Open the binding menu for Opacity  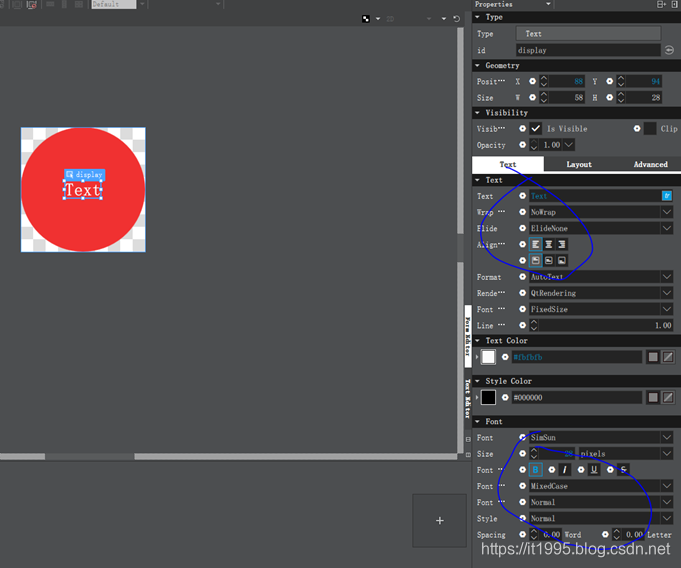tap(522, 145)
